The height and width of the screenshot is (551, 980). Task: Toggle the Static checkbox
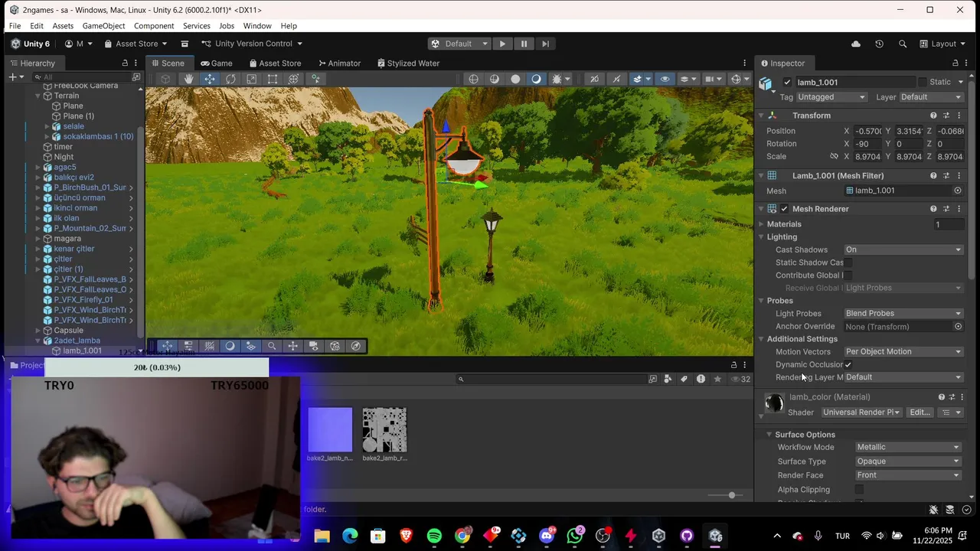point(923,82)
